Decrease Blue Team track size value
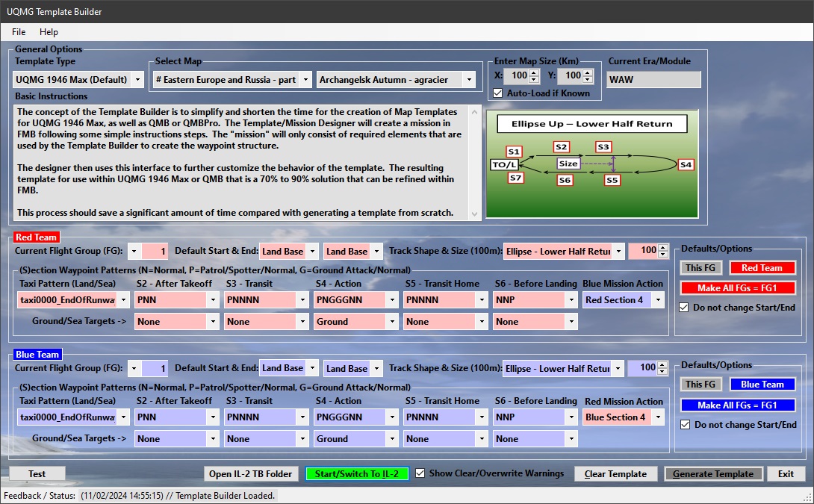 tap(662, 372)
